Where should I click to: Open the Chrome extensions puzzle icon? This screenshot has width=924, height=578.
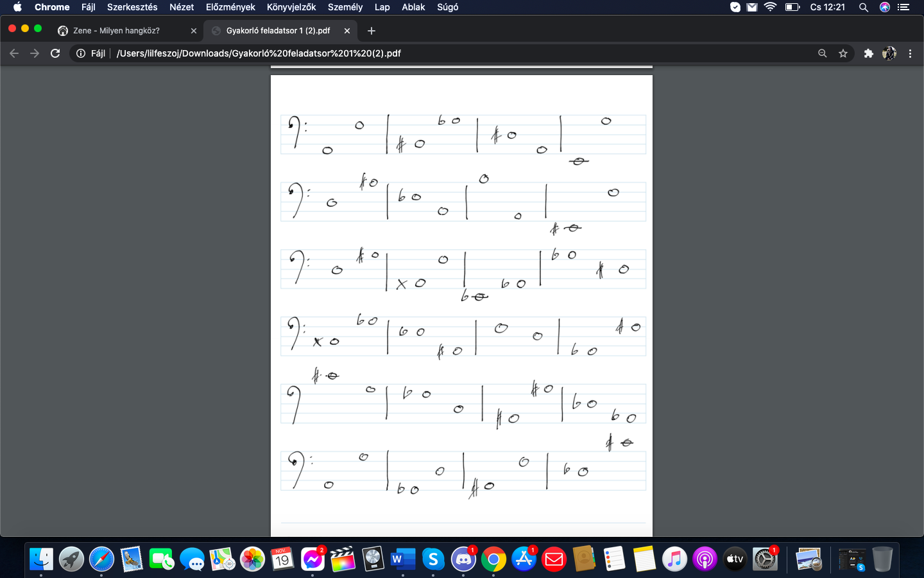(x=868, y=53)
